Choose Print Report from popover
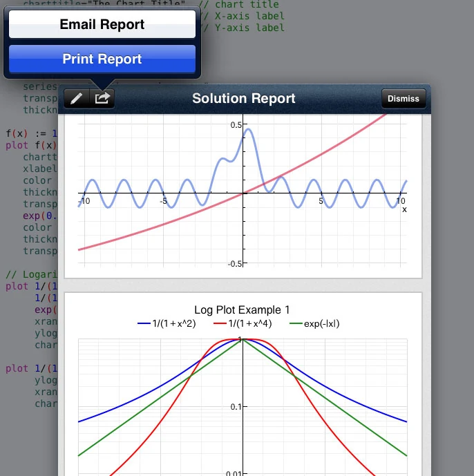Viewport: 474px width, 476px height. [x=102, y=59]
